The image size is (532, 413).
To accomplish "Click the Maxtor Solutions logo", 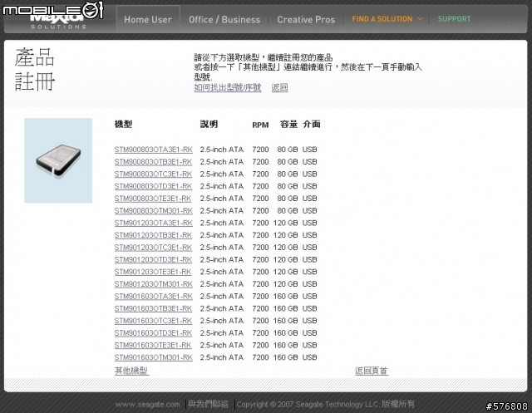I will click(x=57, y=20).
